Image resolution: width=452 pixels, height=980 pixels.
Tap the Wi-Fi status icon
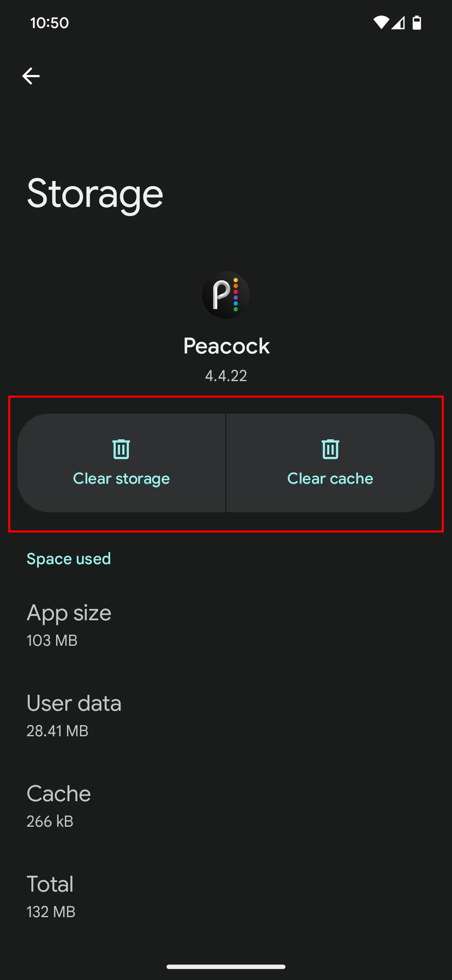pyautogui.click(x=381, y=22)
